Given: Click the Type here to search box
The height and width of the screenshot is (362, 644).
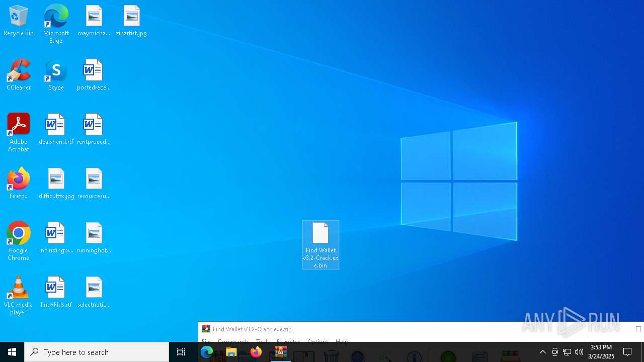Looking at the screenshot, I should coord(97,352).
